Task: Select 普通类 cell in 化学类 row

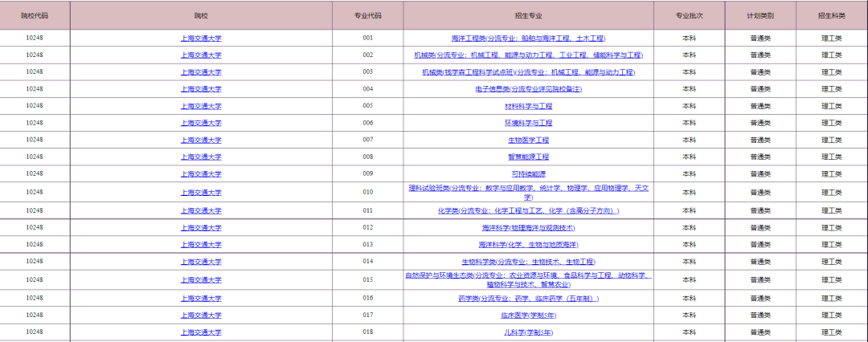Action: coord(760,211)
